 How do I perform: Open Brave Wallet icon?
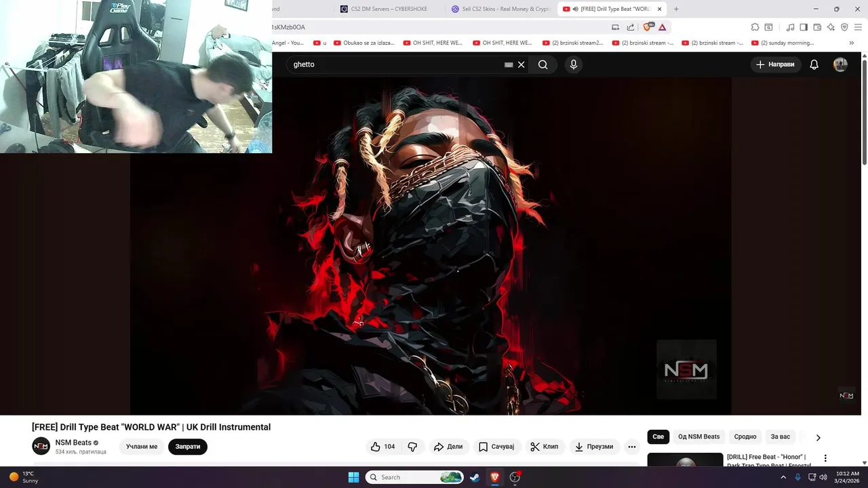pos(817,27)
